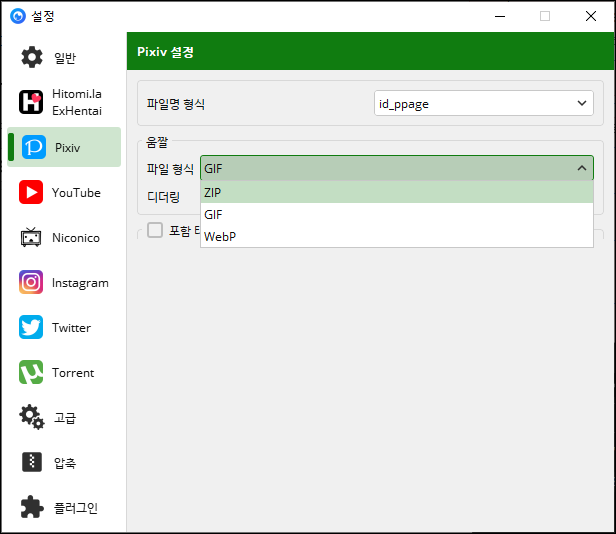Open the 파일명 형식 id_ppage dropdown
Image resolution: width=616 pixels, height=534 pixels.
point(484,103)
